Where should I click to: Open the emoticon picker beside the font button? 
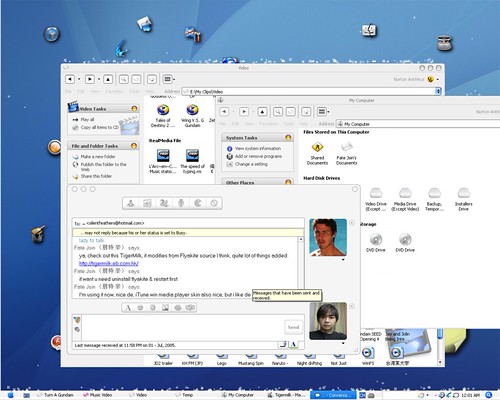[140, 308]
